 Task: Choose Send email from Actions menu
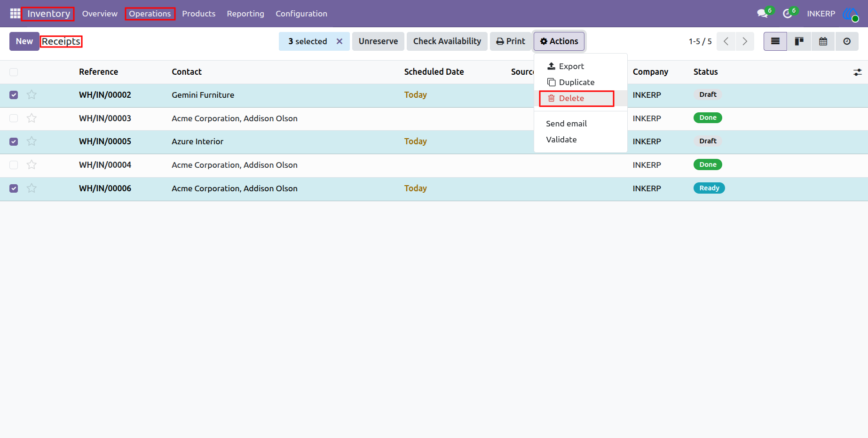point(581,124)
